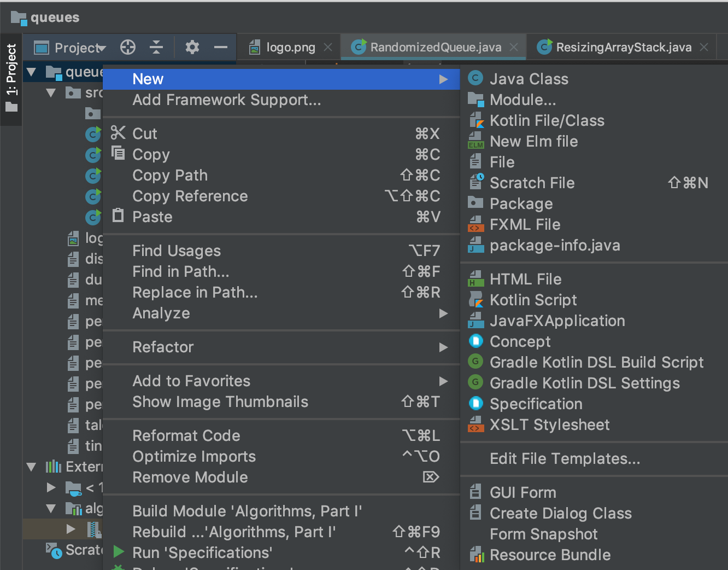Open the Project view dropdown
The image size is (728, 570).
[70, 48]
